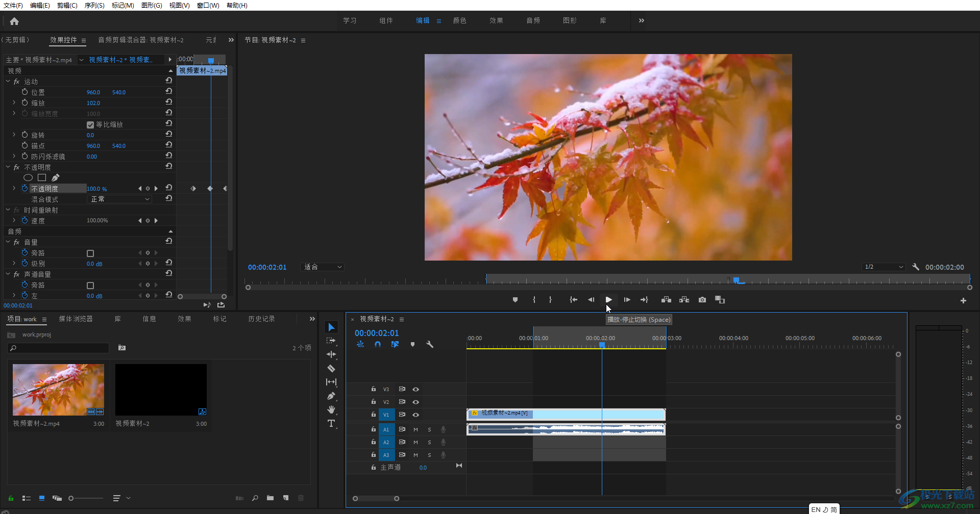
Task: Play the program monitor video
Action: pos(608,300)
